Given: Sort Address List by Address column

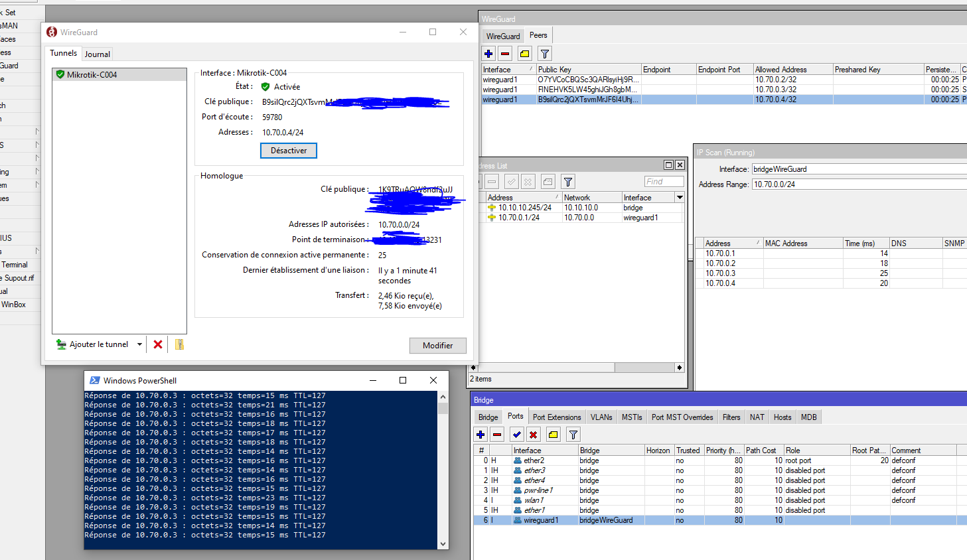Looking at the screenshot, I should (x=523, y=198).
